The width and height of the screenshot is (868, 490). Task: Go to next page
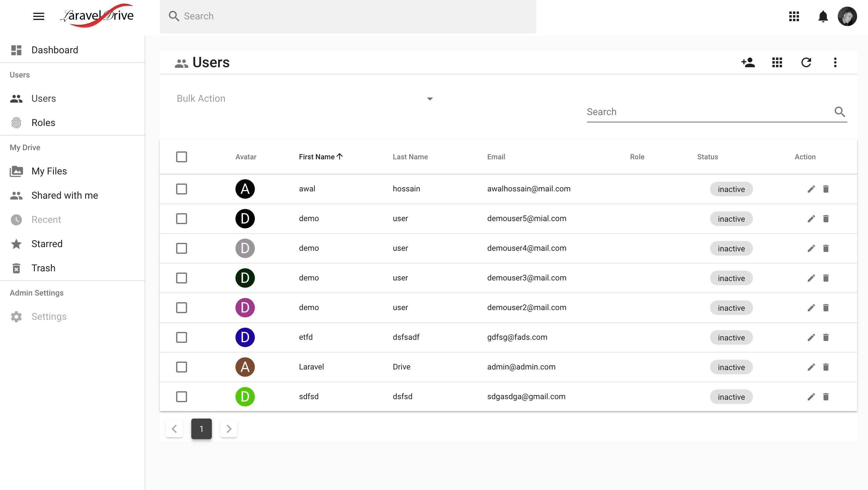click(229, 429)
